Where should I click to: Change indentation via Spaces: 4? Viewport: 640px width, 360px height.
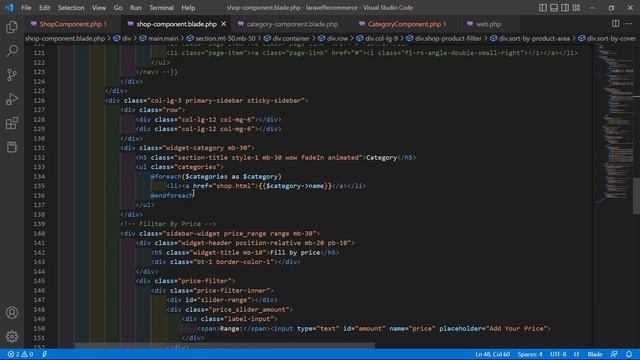tap(530, 354)
